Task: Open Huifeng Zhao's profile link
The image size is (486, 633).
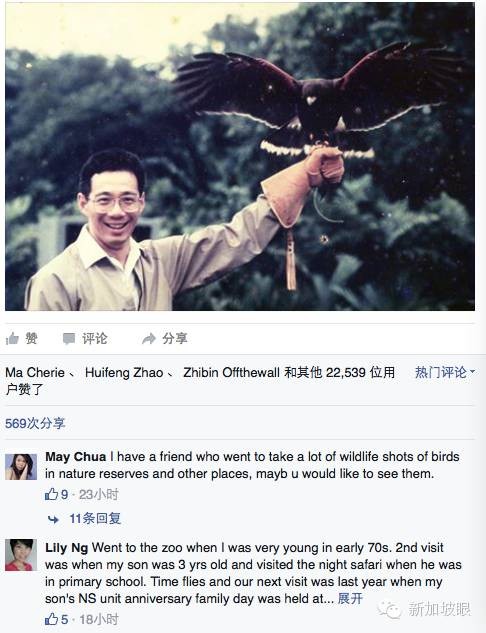Action: click(124, 372)
